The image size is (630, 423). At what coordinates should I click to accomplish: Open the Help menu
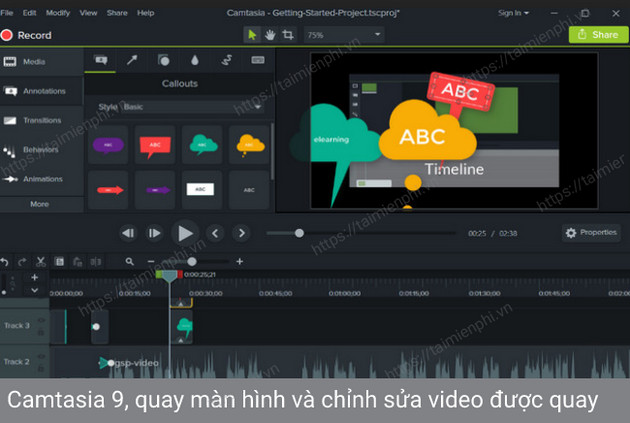(x=145, y=13)
